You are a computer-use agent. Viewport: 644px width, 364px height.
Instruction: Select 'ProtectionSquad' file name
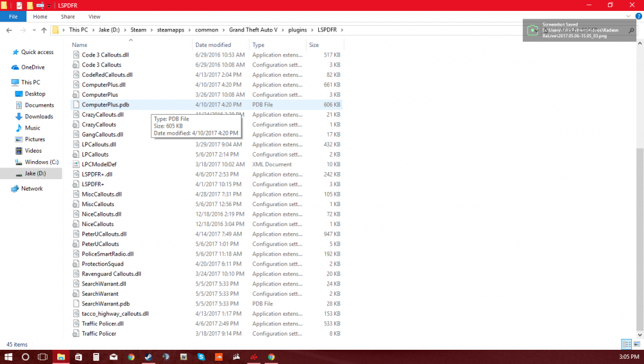coord(102,263)
